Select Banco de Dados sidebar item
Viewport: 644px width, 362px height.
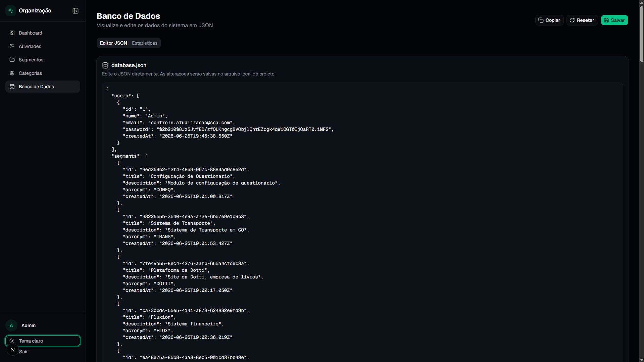pyautogui.click(x=43, y=87)
